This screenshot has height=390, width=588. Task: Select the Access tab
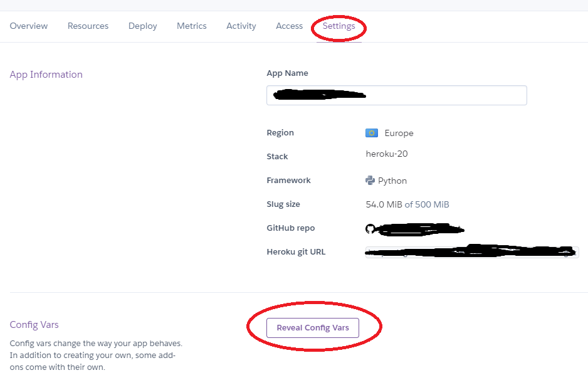tap(289, 26)
